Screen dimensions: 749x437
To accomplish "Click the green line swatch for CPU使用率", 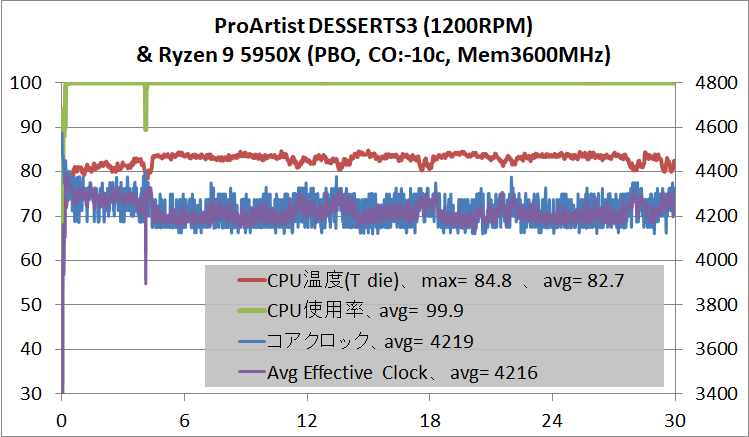I will pyautogui.click(x=251, y=311).
